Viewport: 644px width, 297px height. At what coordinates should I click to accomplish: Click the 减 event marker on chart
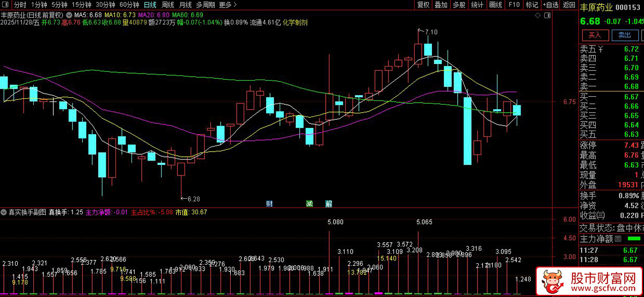(309, 204)
